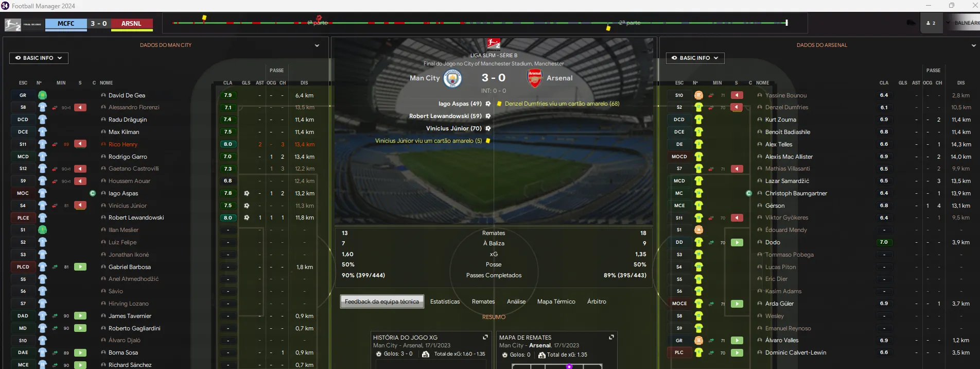
Task: Switch to the Estatísticas tab
Action: [445, 301]
